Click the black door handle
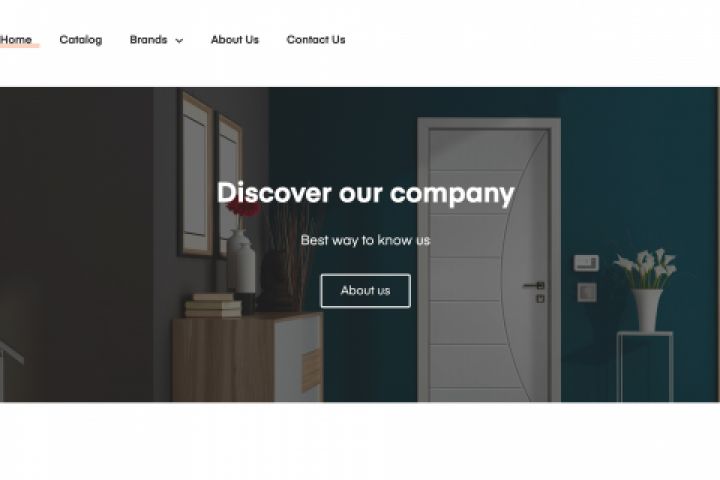This screenshot has height=480, width=720. 534,286
